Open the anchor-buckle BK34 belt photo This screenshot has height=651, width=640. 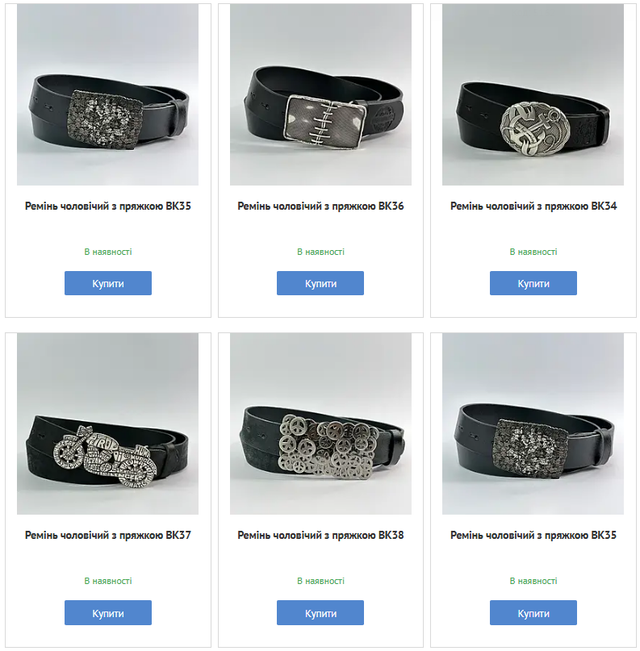click(533, 95)
